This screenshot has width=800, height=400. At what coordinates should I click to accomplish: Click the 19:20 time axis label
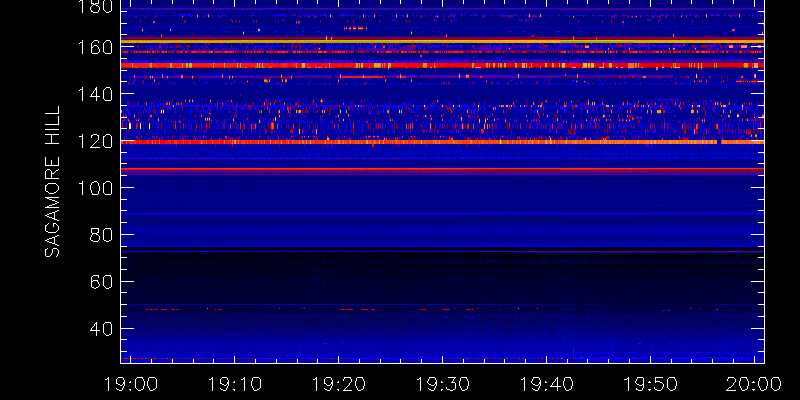tap(338, 384)
